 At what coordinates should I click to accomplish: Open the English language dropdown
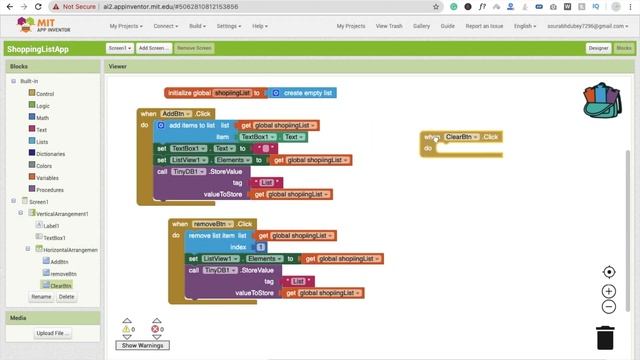click(524, 26)
